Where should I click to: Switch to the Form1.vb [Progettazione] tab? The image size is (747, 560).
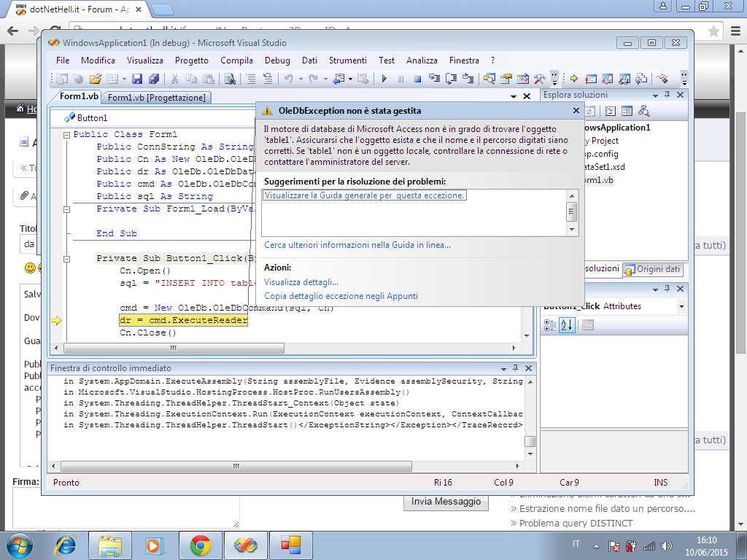tap(156, 98)
